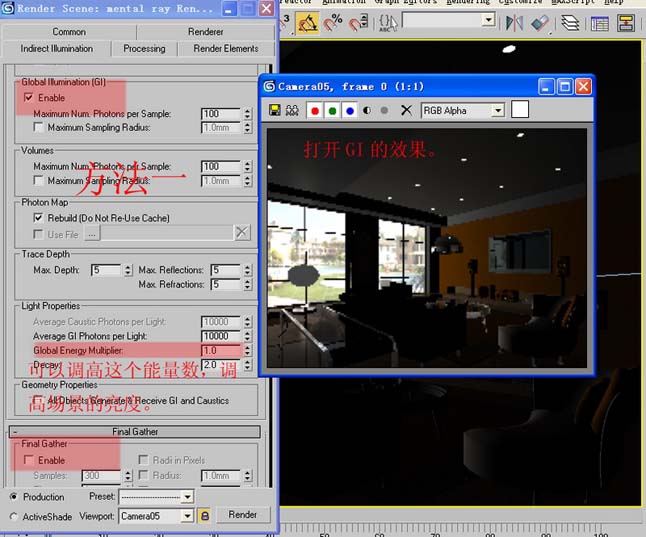
Task: Switch to the Renderer tab
Action: point(206,32)
